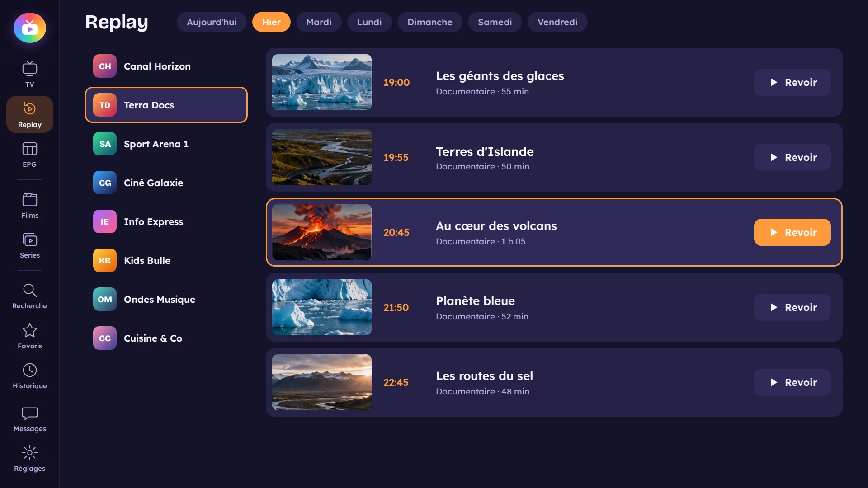The height and width of the screenshot is (488, 868).
Task: Click Revoir for Les routes du sel
Action: (x=792, y=382)
